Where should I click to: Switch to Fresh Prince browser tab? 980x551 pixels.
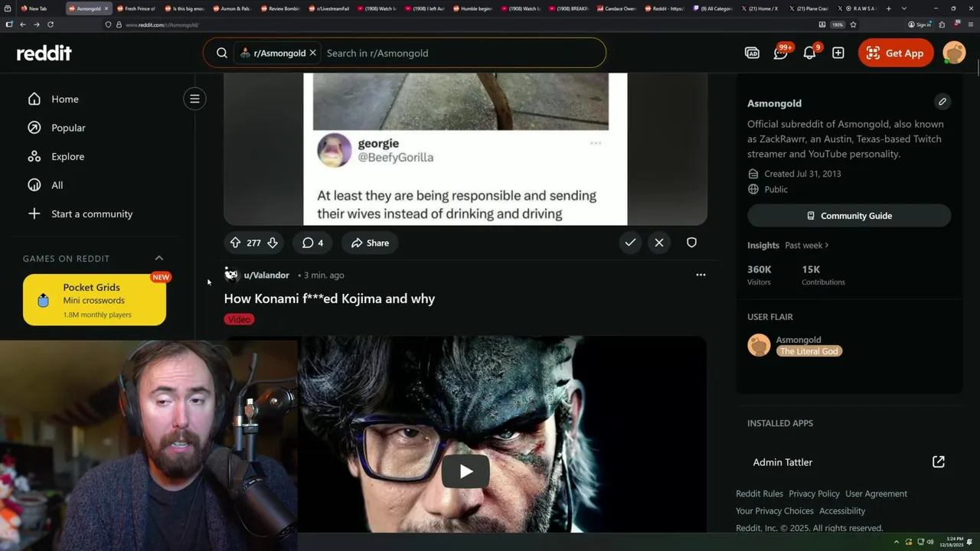[136, 8]
